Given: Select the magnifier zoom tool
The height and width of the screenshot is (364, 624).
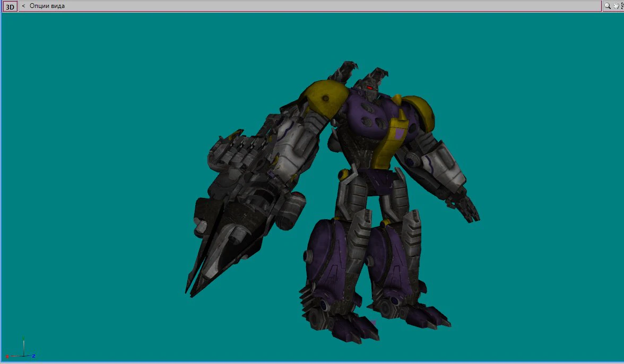Looking at the screenshot, I should click(607, 6).
